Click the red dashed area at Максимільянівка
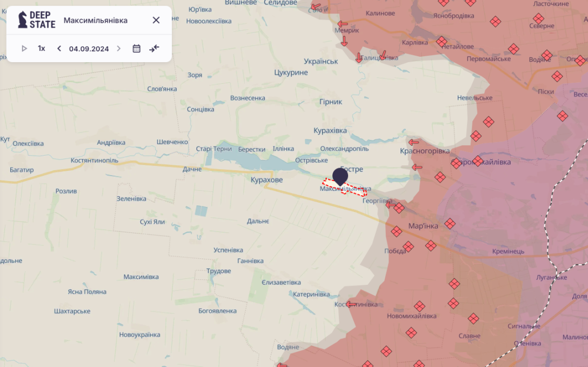Image resolution: width=588 pixels, height=367 pixels. 344,188
